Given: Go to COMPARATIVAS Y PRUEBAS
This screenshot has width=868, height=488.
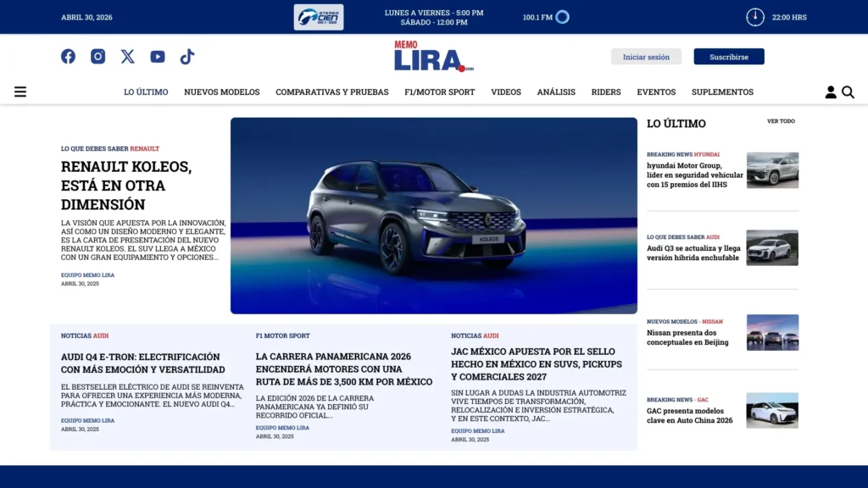Looking at the screenshot, I should coord(332,91).
